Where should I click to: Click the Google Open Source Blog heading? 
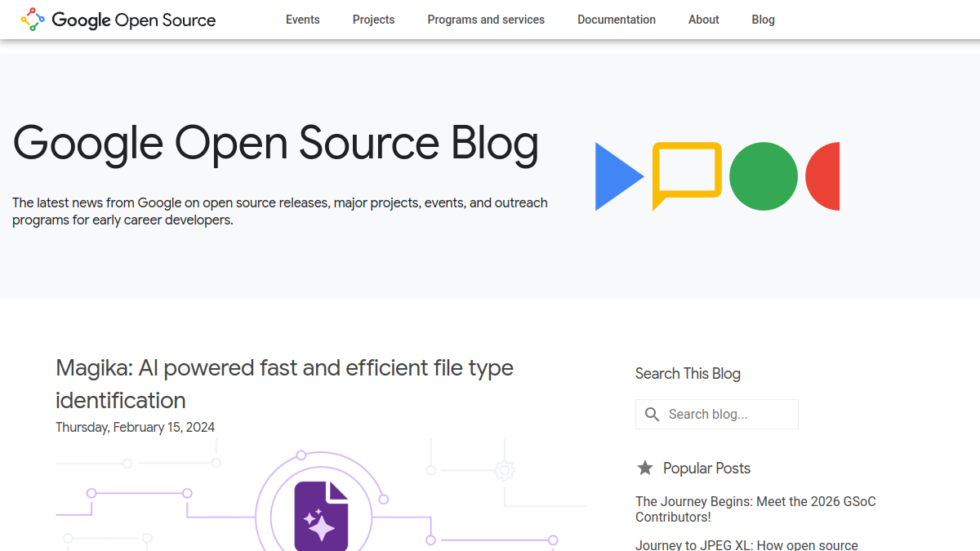click(276, 143)
